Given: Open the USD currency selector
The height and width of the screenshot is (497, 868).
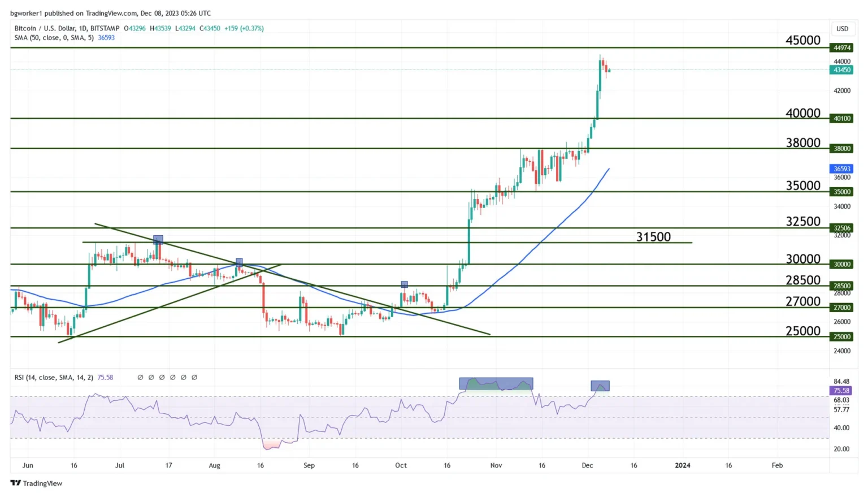Looking at the screenshot, I should pos(842,28).
